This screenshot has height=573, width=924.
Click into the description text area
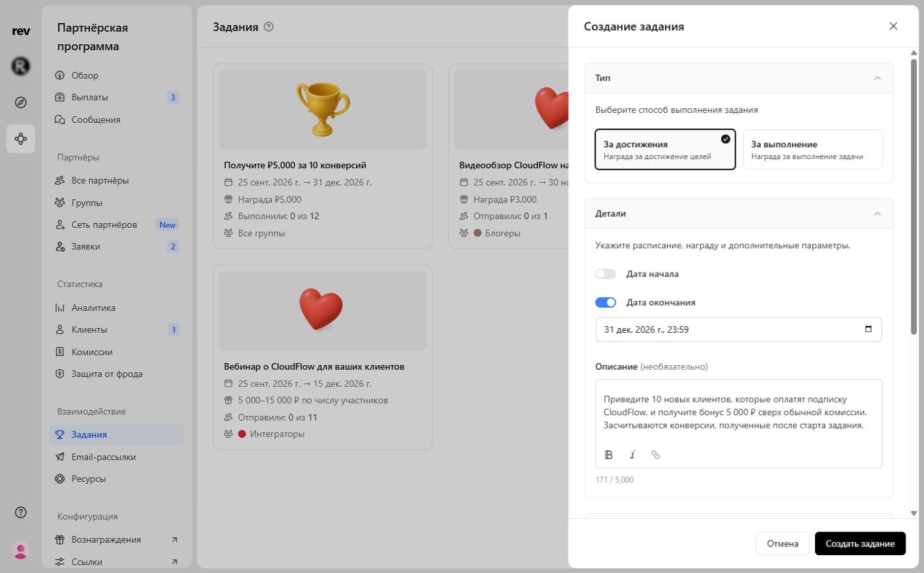[738, 413]
